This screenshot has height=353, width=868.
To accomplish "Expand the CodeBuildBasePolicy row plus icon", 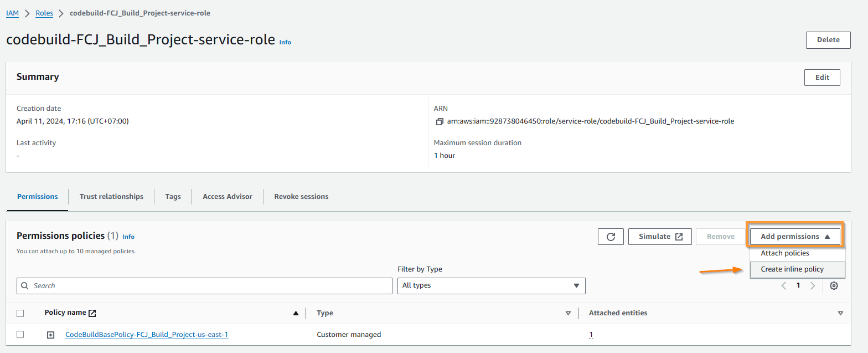I will pyautogui.click(x=50, y=335).
